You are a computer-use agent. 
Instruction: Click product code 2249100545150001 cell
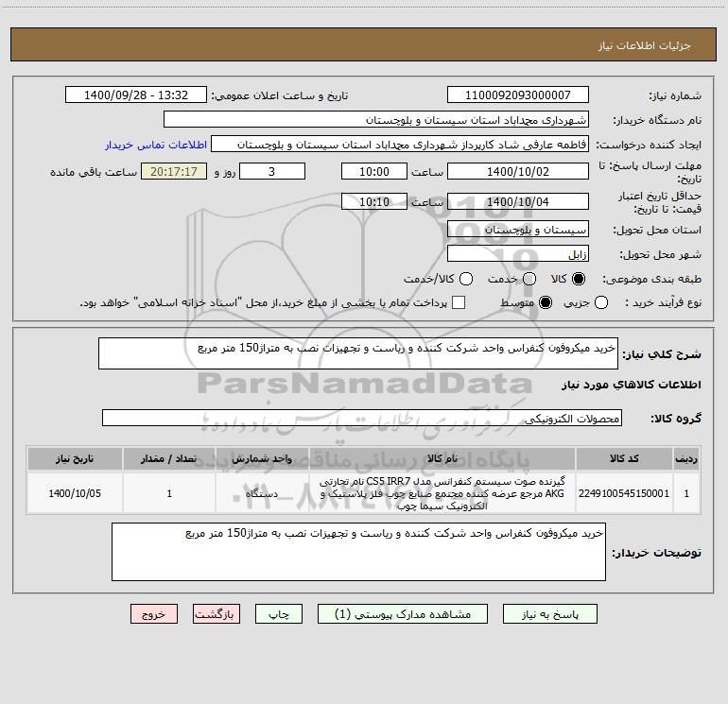tap(624, 493)
